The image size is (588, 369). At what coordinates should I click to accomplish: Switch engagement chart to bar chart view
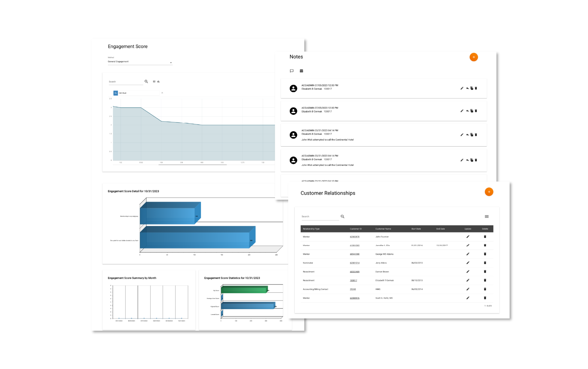coord(158,82)
